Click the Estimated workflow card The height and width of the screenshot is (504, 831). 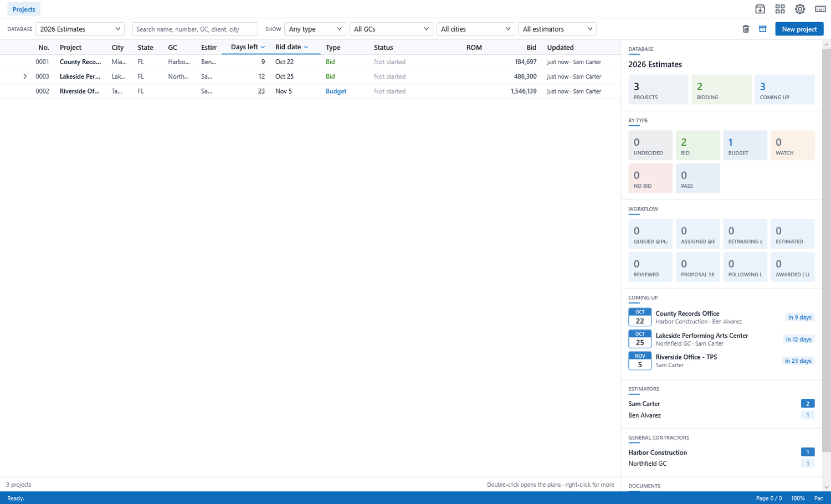click(793, 234)
